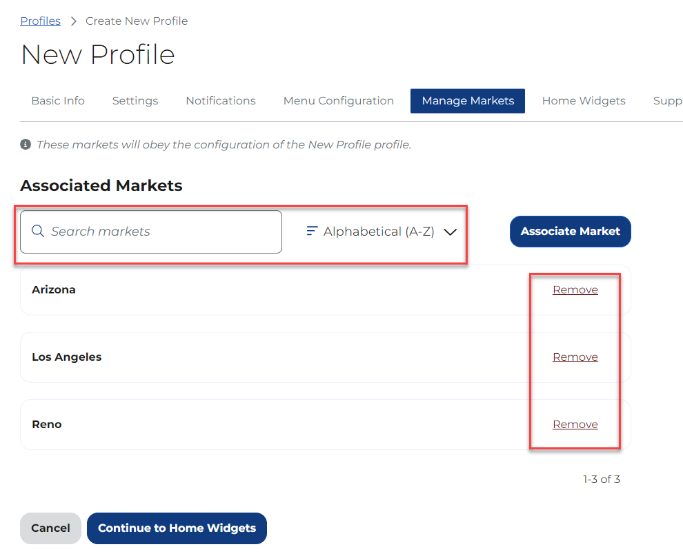Remove the Reno market
Image resolution: width=683 pixels, height=560 pixels.
(x=575, y=424)
